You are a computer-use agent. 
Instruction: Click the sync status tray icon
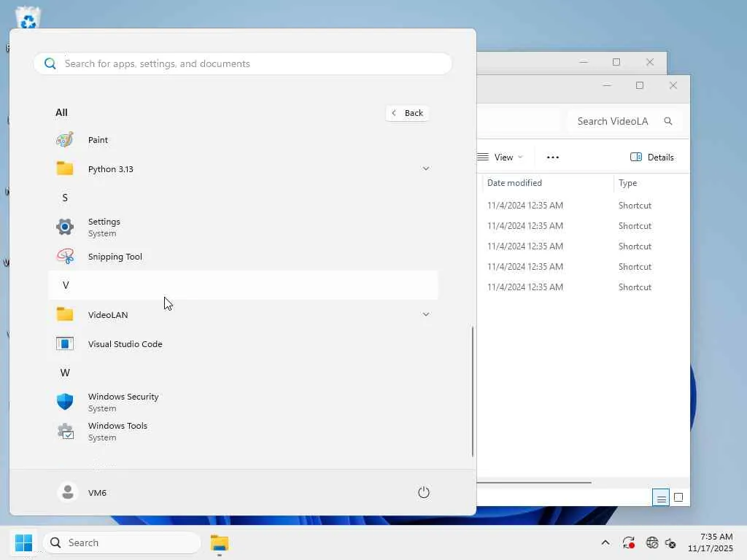click(628, 542)
